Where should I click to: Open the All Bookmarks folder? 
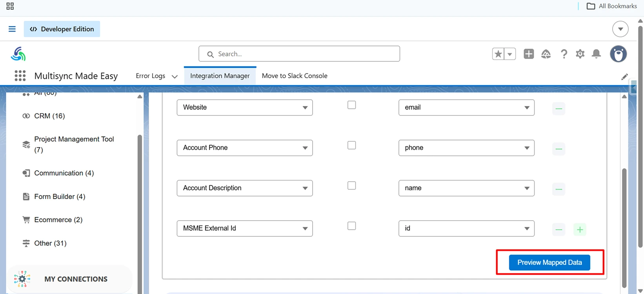point(611,6)
